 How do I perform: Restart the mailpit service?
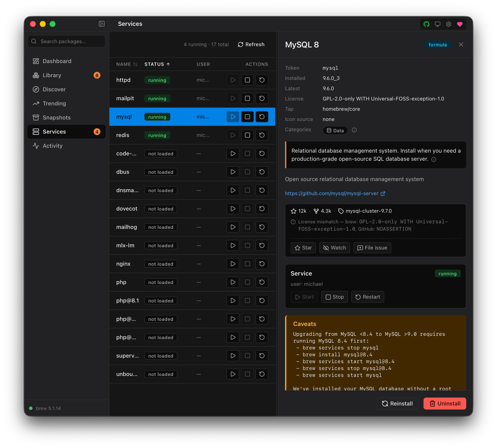click(262, 99)
